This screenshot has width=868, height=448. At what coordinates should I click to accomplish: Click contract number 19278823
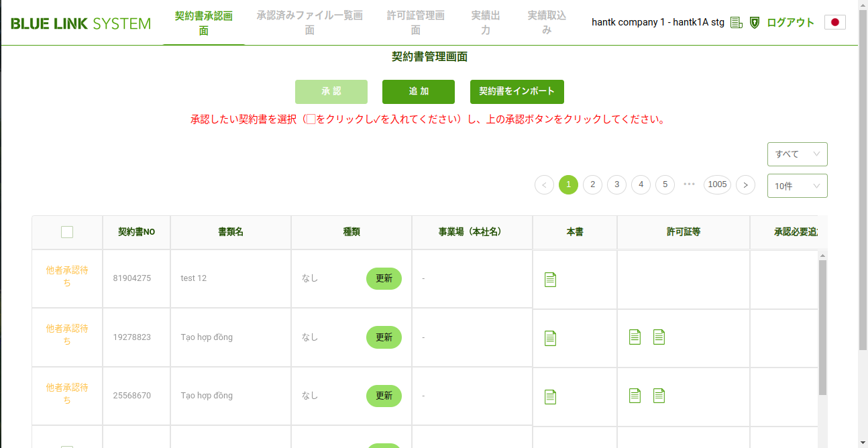click(132, 337)
